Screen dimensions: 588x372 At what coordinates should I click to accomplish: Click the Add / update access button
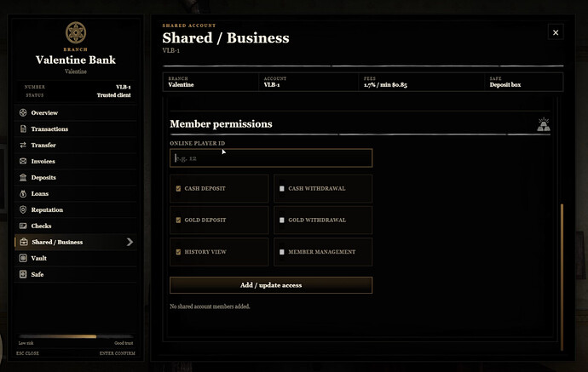coord(271,285)
